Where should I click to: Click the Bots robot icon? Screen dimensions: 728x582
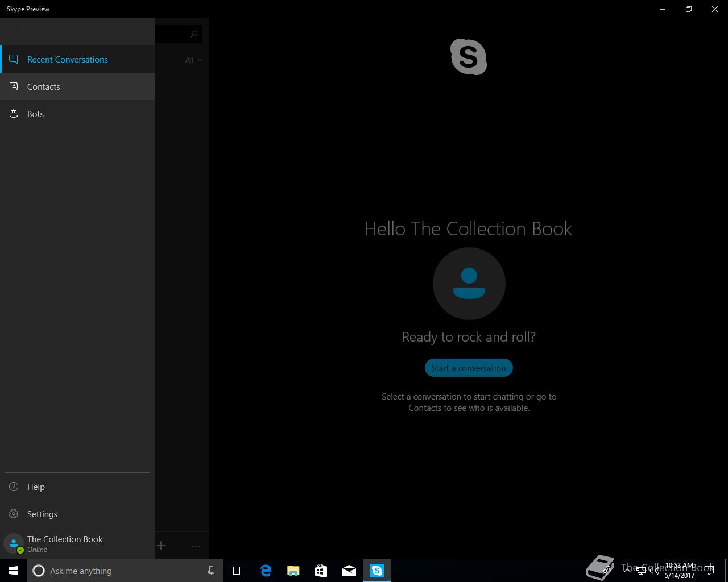(x=14, y=114)
